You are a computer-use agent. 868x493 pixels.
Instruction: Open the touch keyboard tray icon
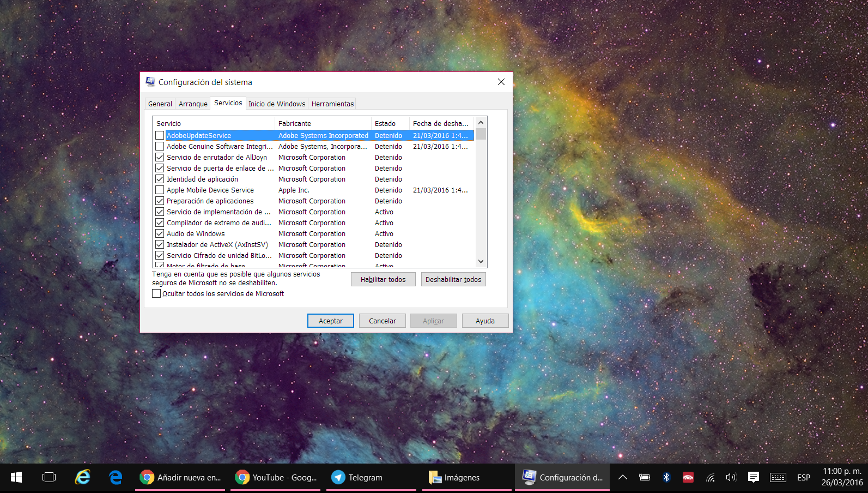click(x=778, y=477)
